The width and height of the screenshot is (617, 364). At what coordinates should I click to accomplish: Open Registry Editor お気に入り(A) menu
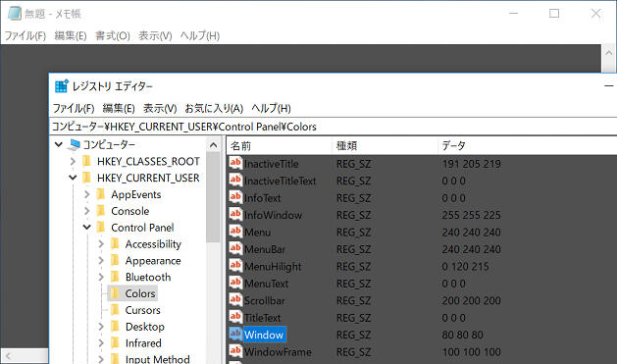coord(214,108)
